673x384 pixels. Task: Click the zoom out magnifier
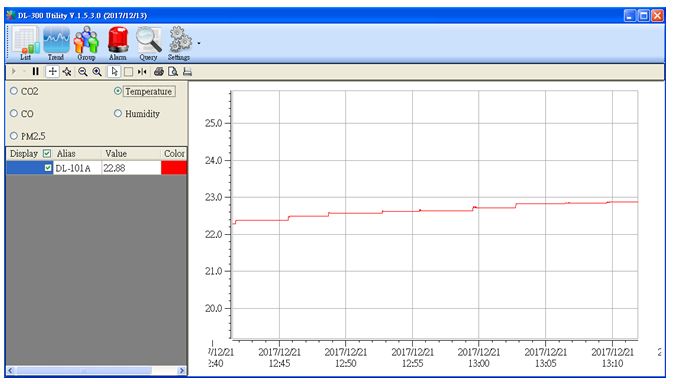pos(82,72)
